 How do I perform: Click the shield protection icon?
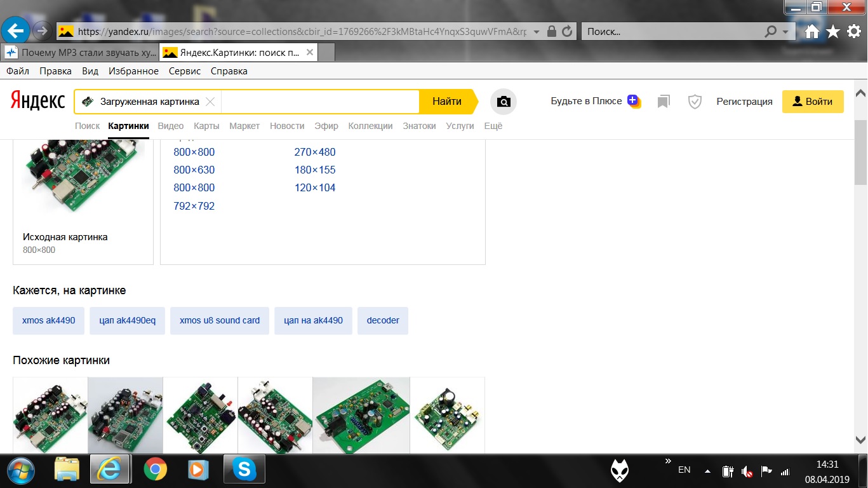coord(695,102)
